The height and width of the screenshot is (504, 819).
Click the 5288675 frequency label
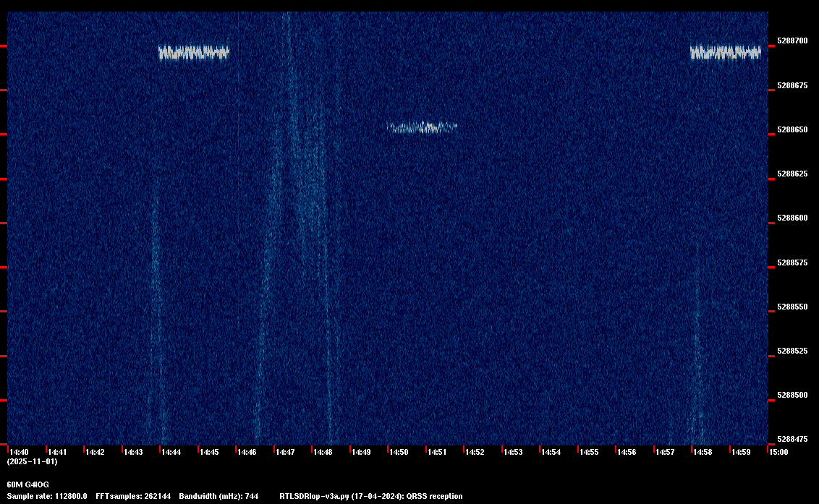792,85
